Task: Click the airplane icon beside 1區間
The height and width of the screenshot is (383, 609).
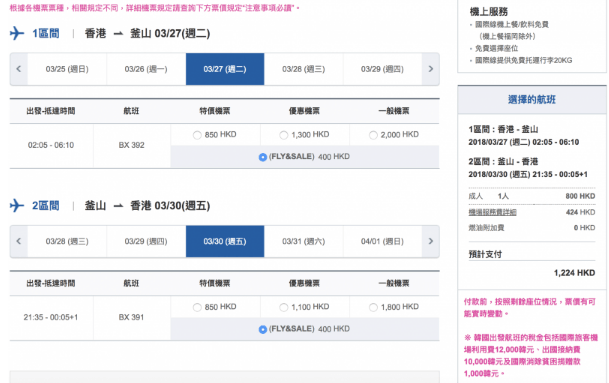Action: pyautogui.click(x=17, y=33)
